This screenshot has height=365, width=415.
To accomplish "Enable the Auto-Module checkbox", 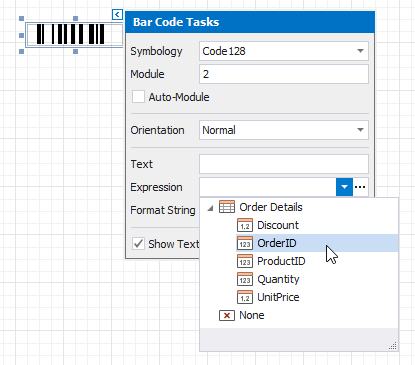I will pos(138,97).
